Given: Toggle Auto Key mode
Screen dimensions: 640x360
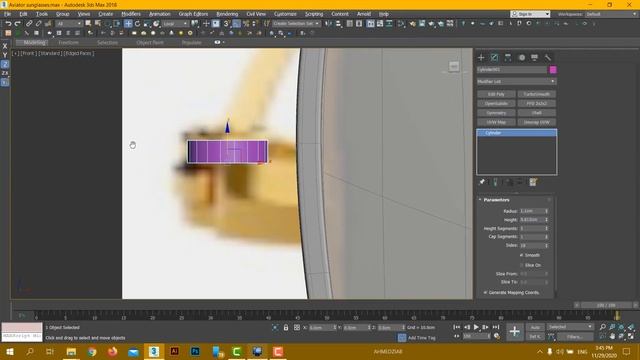Looking at the screenshot, I should coord(535,327).
